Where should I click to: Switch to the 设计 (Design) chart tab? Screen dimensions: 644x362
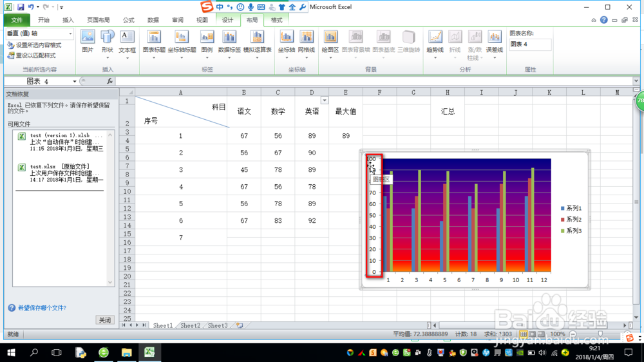[x=227, y=20]
